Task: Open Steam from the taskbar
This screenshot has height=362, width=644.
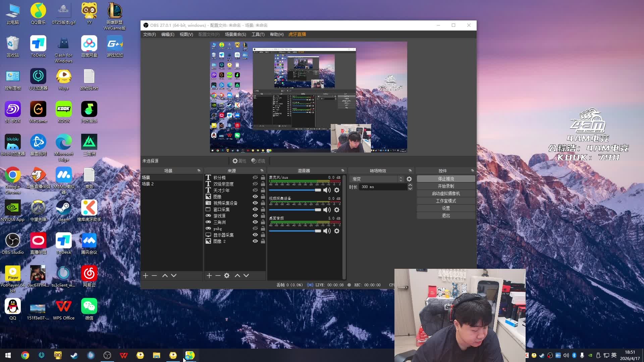Action: pyautogui.click(x=74, y=355)
